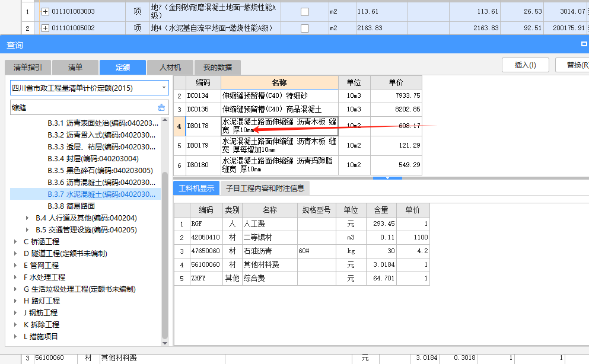This screenshot has width=589, height=364.
Task: Expand the C 桥涵工程 node
Action: point(15,242)
